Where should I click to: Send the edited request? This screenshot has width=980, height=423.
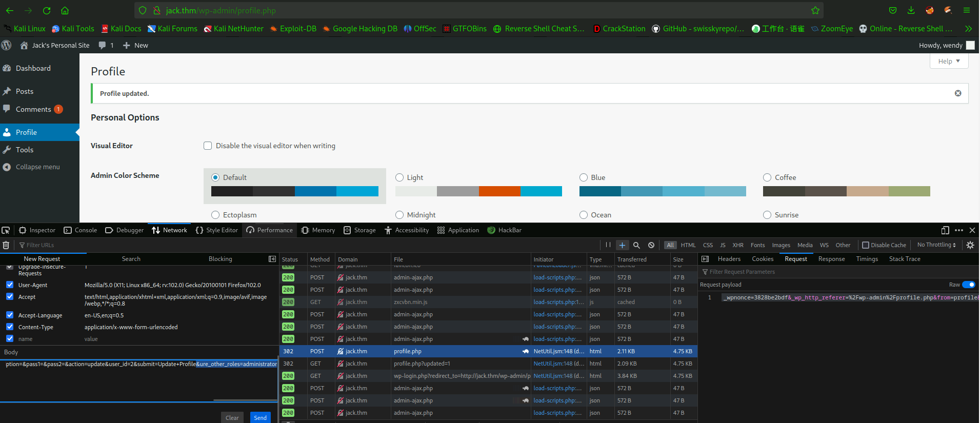tap(260, 417)
